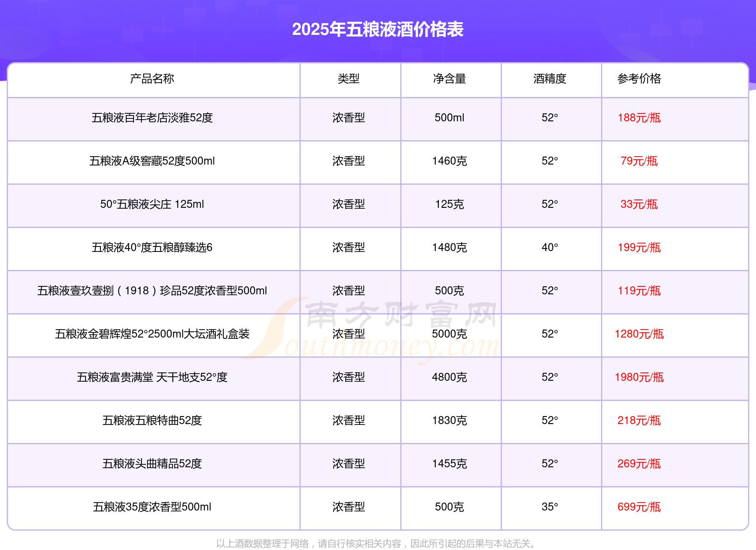Click the 125克 net content cell

(x=449, y=204)
